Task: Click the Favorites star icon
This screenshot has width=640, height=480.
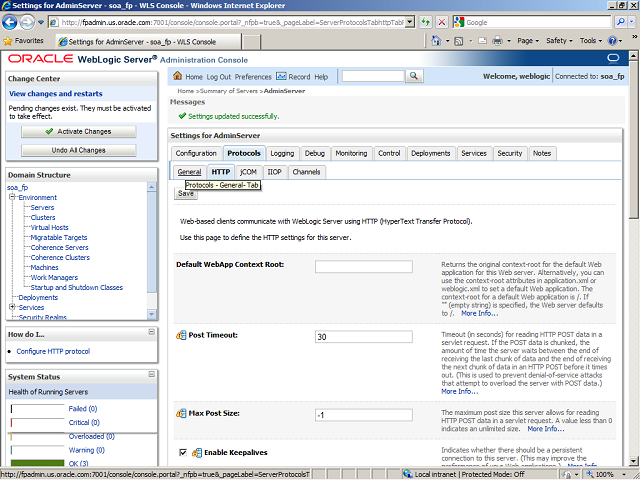Action: pyautogui.click(x=9, y=41)
